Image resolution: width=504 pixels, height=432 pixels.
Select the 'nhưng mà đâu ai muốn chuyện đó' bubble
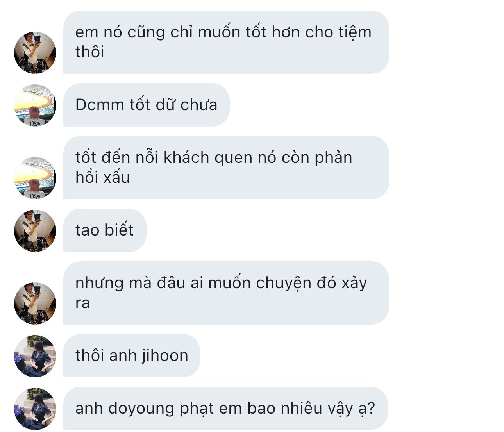coord(226,293)
